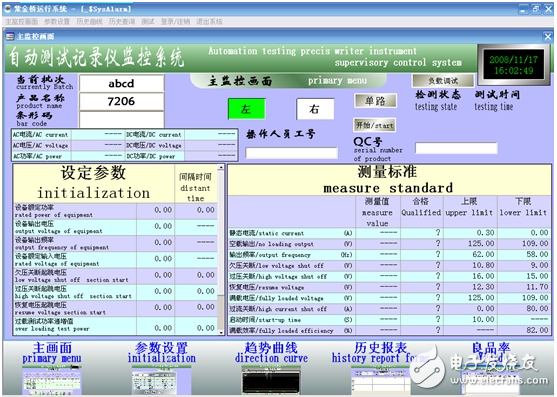Open the 历史查询 menu in the menu bar
The height and width of the screenshot is (397, 557).
click(x=121, y=22)
